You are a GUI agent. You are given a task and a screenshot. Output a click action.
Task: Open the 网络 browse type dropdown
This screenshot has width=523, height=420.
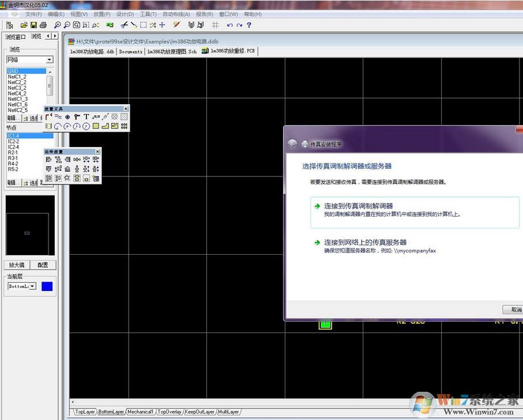[50, 60]
